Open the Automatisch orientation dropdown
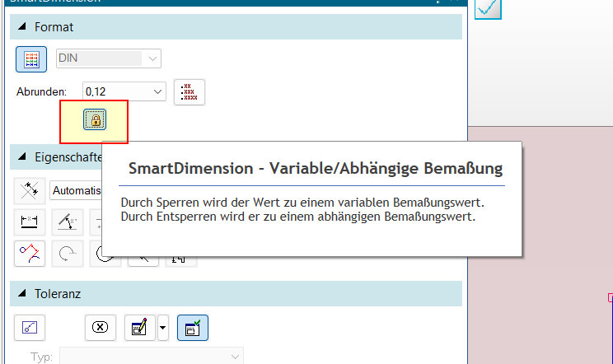The image size is (613, 364). (x=77, y=190)
